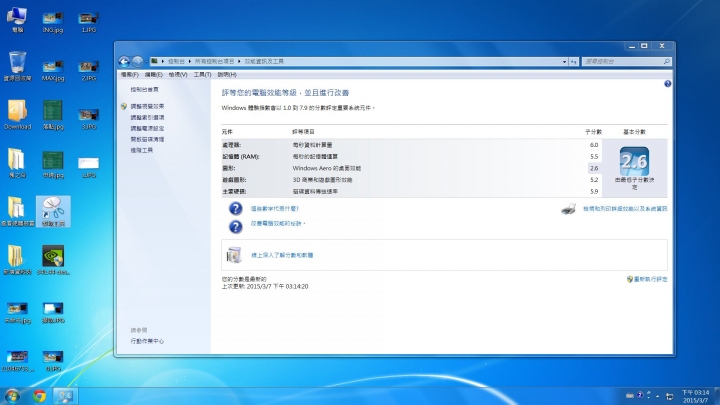Click 調整視覺效果 sidebar link
Image resolution: width=720 pixels, height=405 pixels.
point(147,106)
